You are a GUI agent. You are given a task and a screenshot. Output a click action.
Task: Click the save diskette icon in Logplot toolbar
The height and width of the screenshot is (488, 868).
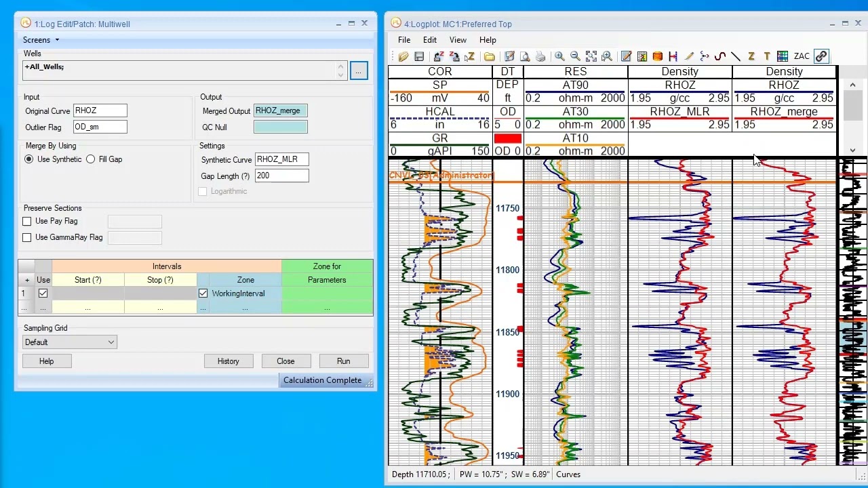419,56
